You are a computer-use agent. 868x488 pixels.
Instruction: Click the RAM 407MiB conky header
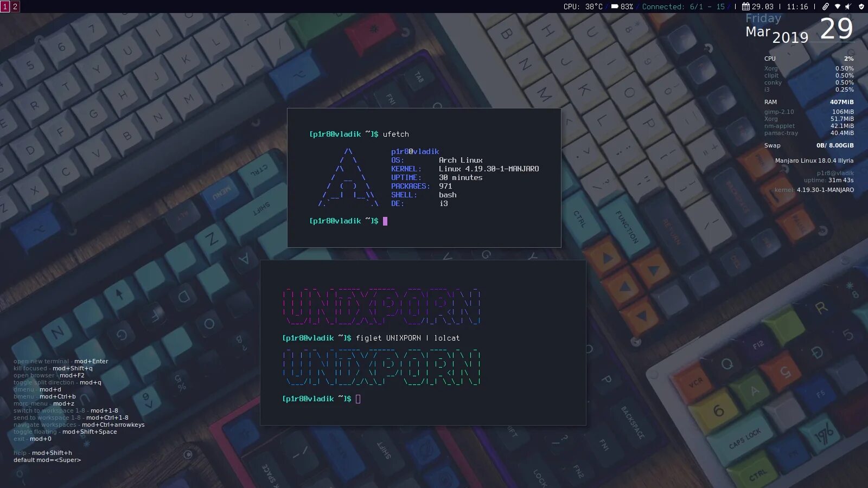coord(809,102)
